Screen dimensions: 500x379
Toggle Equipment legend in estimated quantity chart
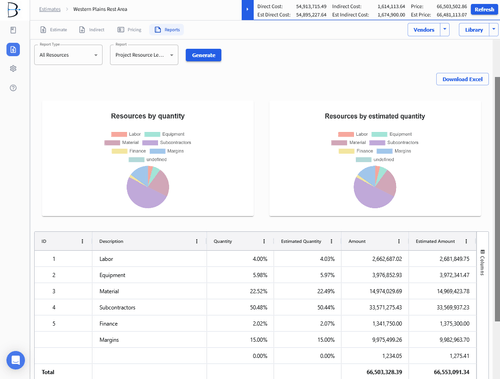(x=392, y=134)
